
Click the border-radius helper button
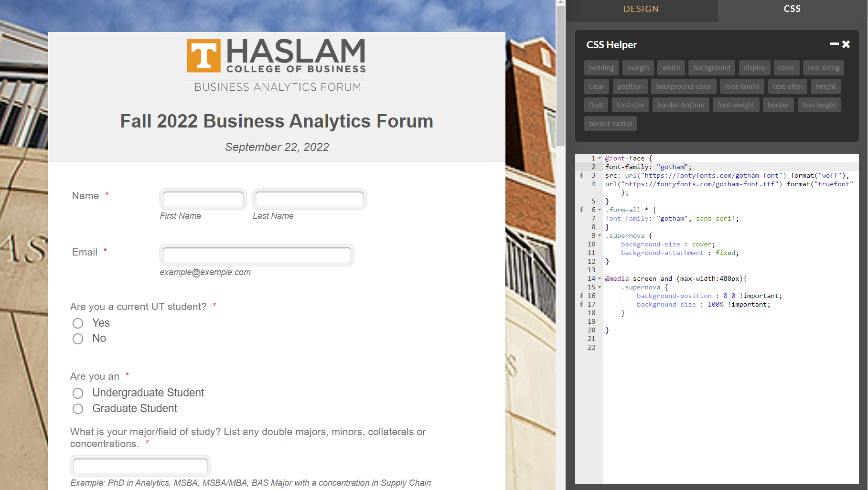click(610, 124)
